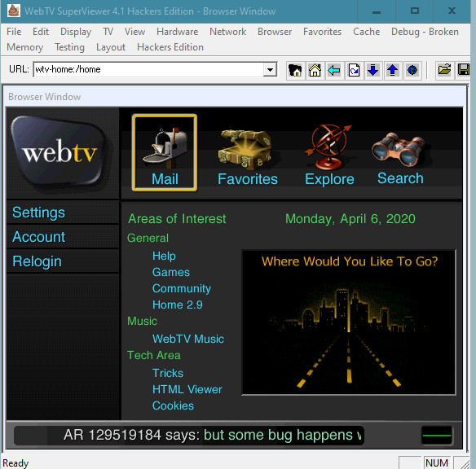
Task: Open the Debug - Broken menu
Action: pos(425,32)
